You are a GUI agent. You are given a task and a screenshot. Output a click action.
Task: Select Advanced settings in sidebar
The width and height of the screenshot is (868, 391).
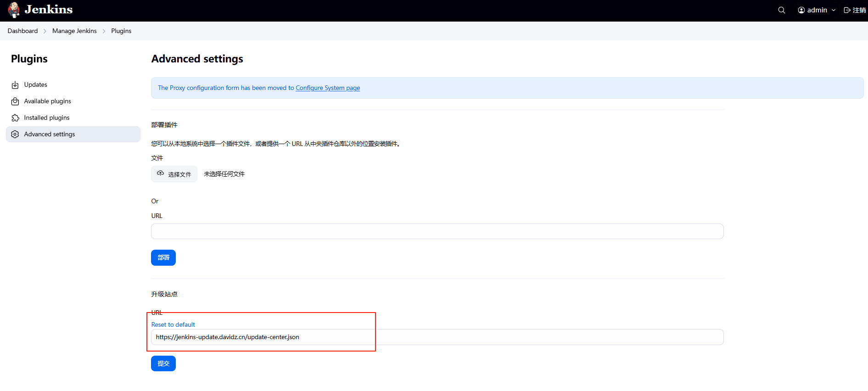73,134
